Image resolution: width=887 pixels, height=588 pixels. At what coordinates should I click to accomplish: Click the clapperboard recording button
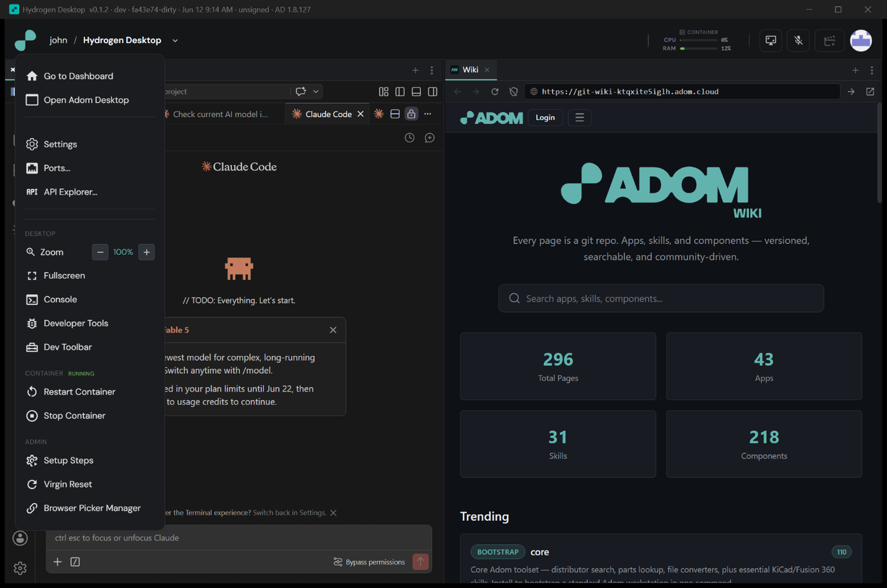click(x=829, y=41)
